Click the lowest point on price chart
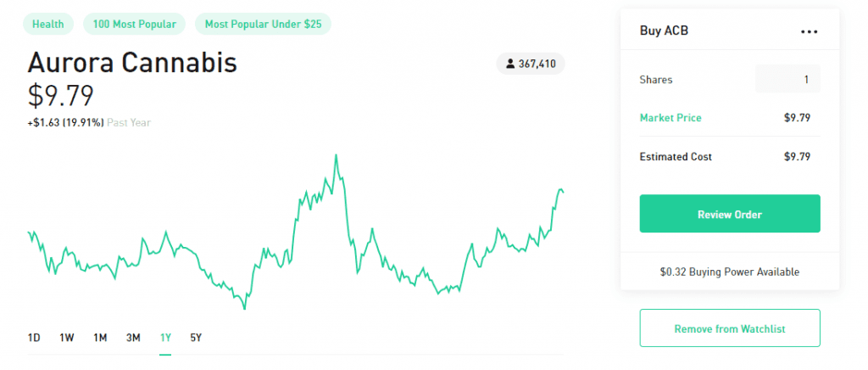Screen dimensions: 868x370 point(244,309)
